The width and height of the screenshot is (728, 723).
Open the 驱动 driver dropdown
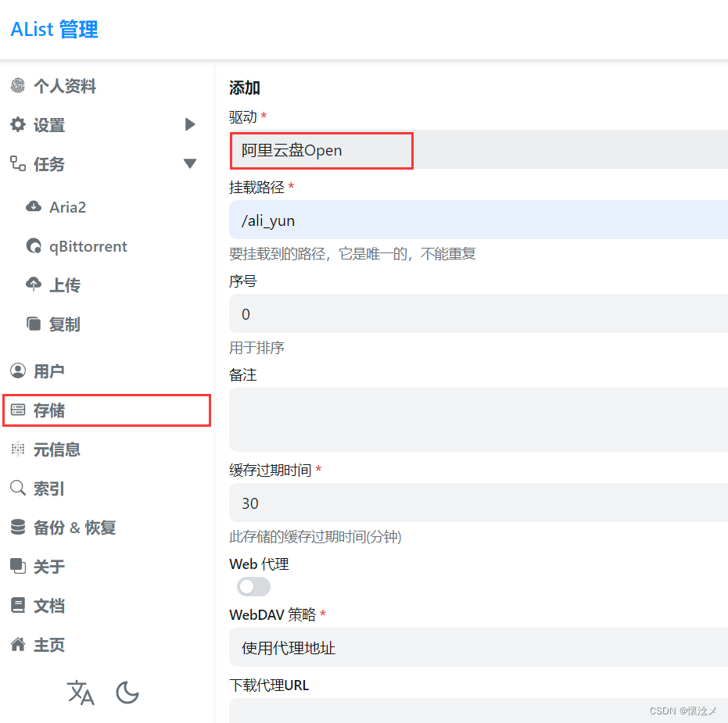coord(321,151)
